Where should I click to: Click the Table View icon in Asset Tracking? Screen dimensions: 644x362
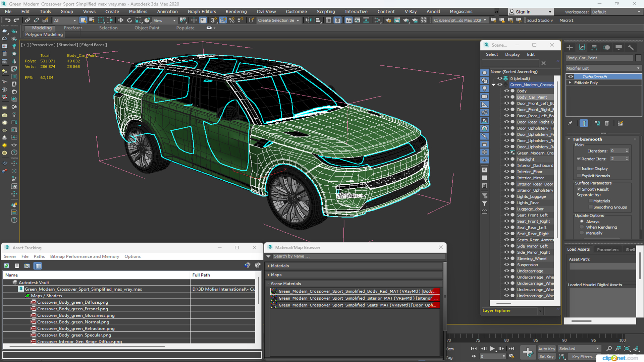[x=38, y=266]
